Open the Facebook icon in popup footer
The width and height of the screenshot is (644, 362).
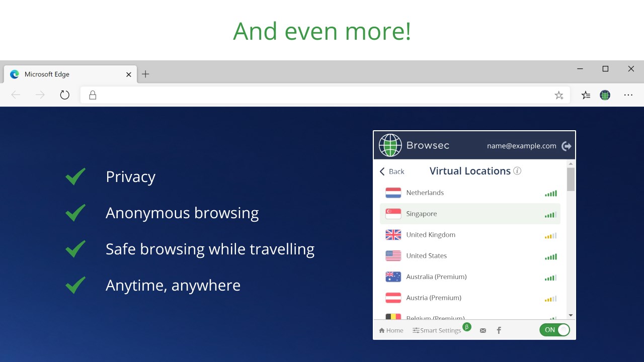[x=499, y=330]
